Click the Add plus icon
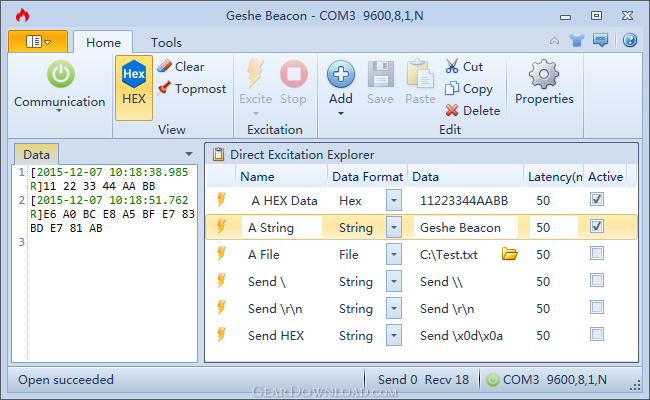This screenshot has height=400, width=650. [341, 74]
